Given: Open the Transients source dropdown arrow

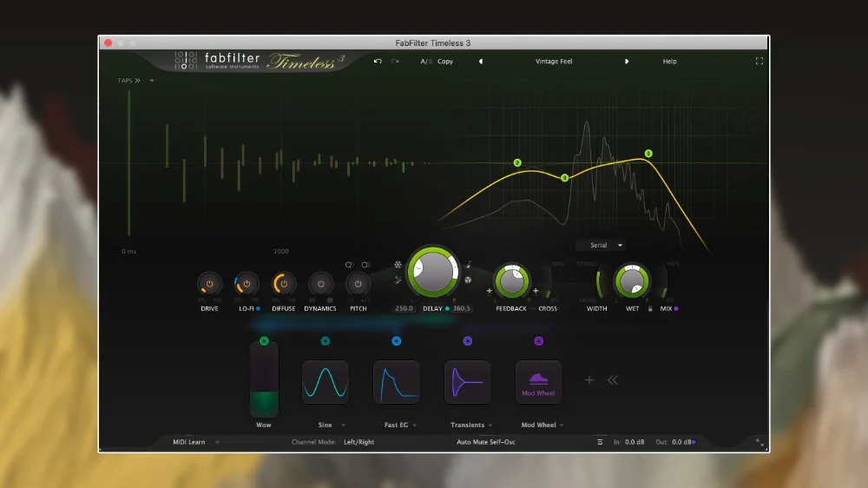Looking at the screenshot, I should click(x=490, y=425).
